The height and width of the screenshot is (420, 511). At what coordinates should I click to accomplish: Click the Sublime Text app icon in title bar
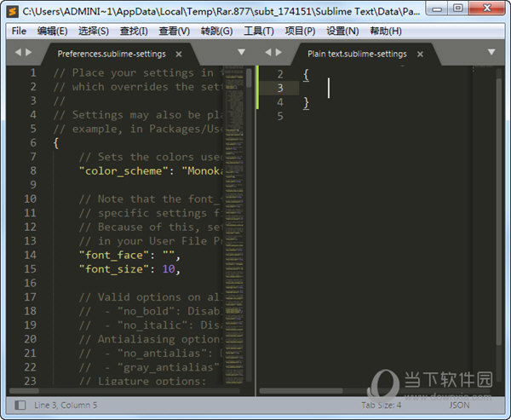coord(13,12)
